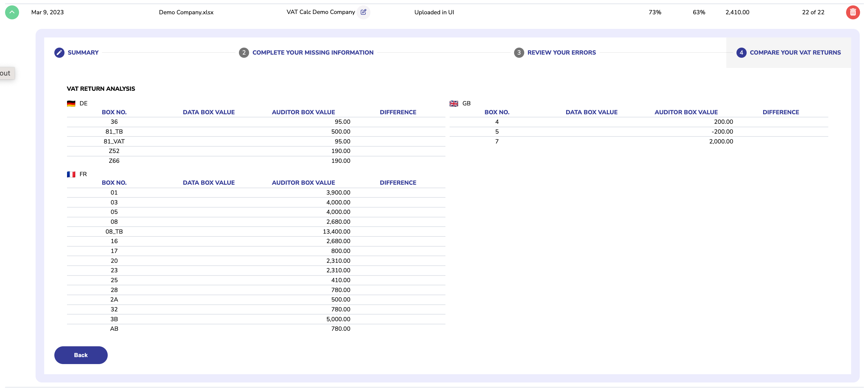Select Compare Your VAT Returns tab
Screen dimensions: 868x392
click(x=795, y=53)
